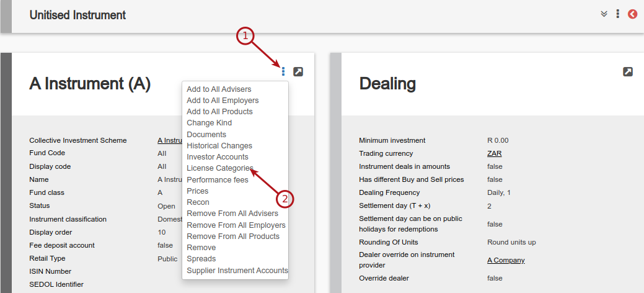Open Change Kind menu entry
644x293 pixels.
tap(209, 123)
